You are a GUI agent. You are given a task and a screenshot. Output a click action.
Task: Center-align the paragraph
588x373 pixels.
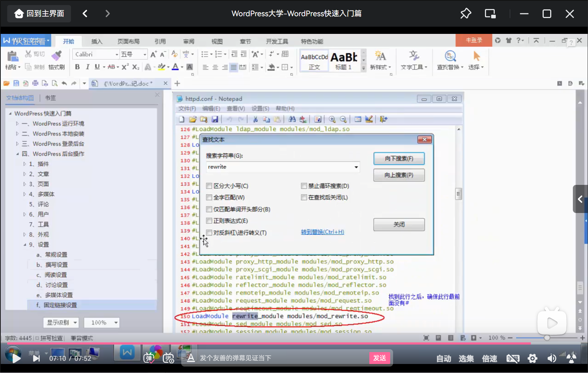coord(215,67)
